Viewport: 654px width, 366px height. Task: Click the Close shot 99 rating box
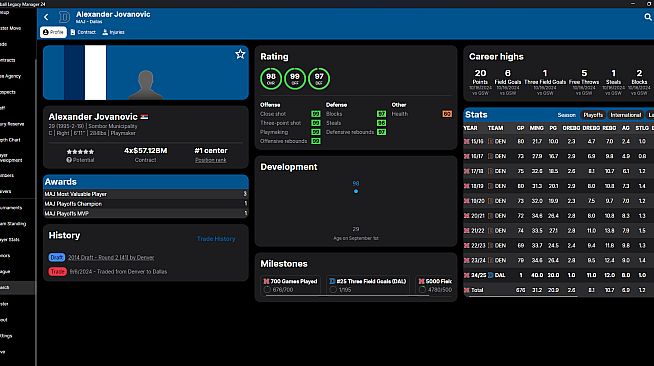click(316, 114)
